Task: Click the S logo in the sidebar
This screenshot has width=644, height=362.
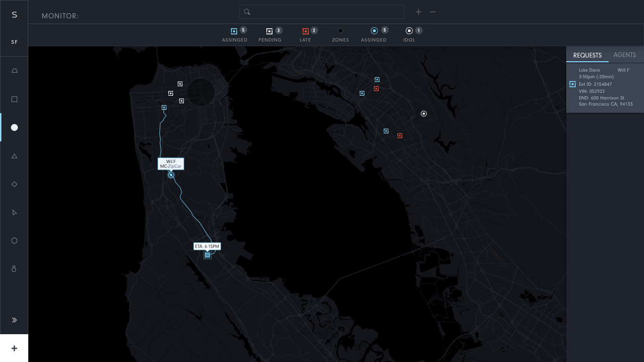Action: [x=14, y=15]
